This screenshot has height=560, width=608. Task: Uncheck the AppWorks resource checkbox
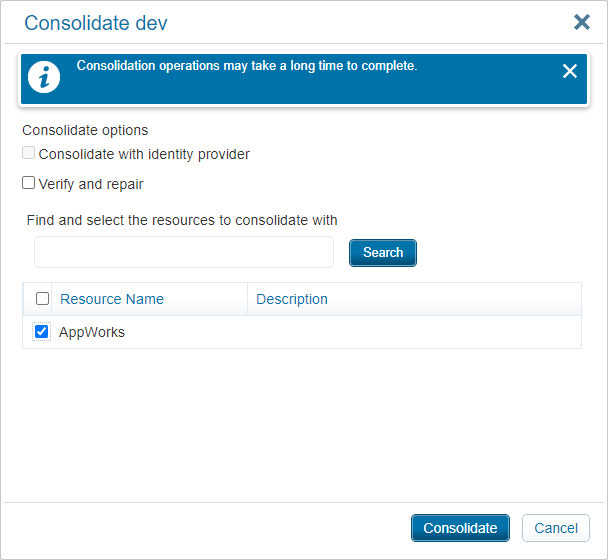click(x=42, y=331)
